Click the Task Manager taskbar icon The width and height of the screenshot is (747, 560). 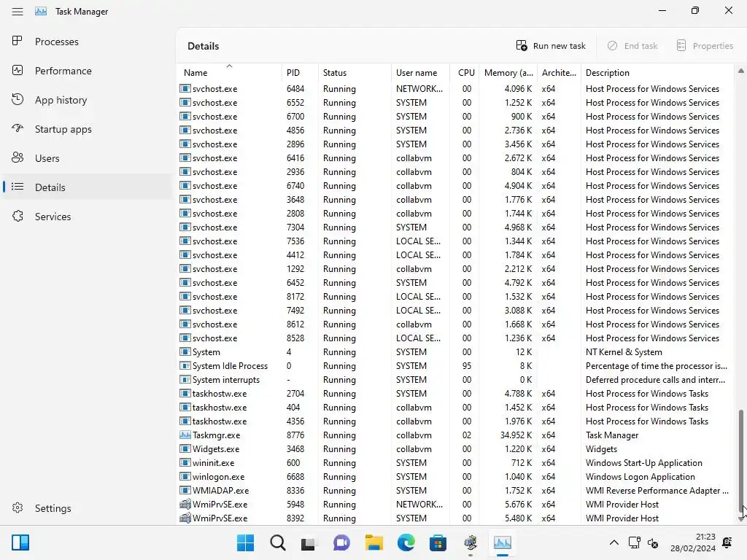(503, 542)
